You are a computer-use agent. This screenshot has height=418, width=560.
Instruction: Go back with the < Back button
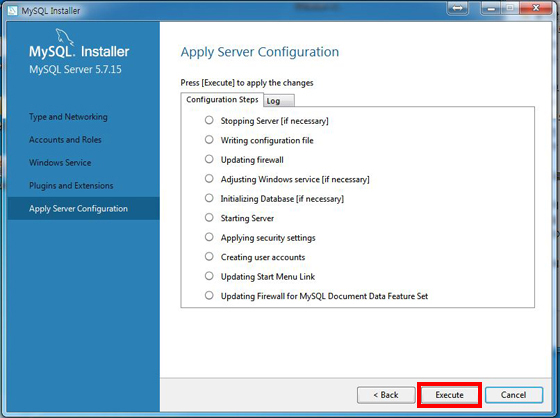[386, 395]
